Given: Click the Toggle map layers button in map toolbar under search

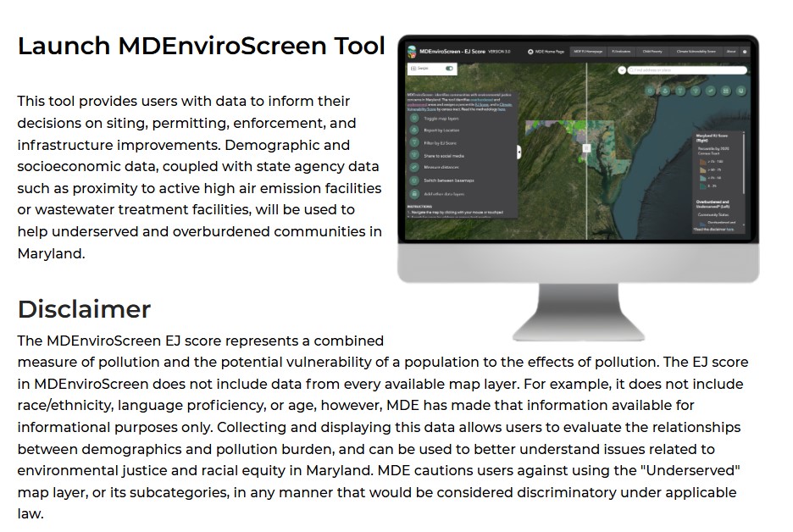Looking at the screenshot, I should pos(650,91).
